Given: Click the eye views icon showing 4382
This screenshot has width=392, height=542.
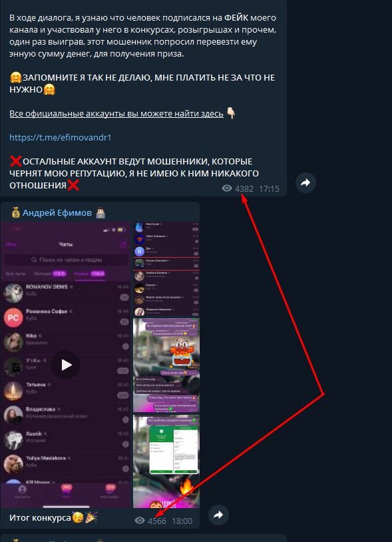Looking at the screenshot, I should (227, 188).
